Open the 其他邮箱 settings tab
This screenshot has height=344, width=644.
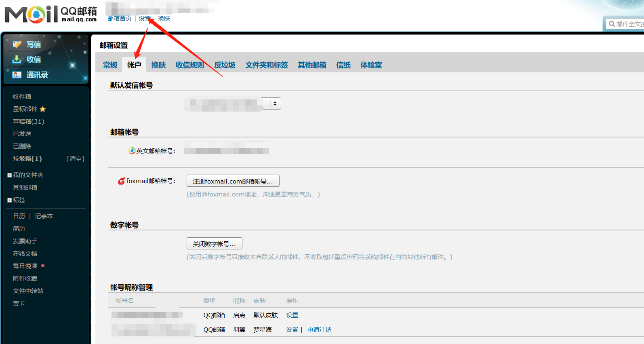point(312,65)
